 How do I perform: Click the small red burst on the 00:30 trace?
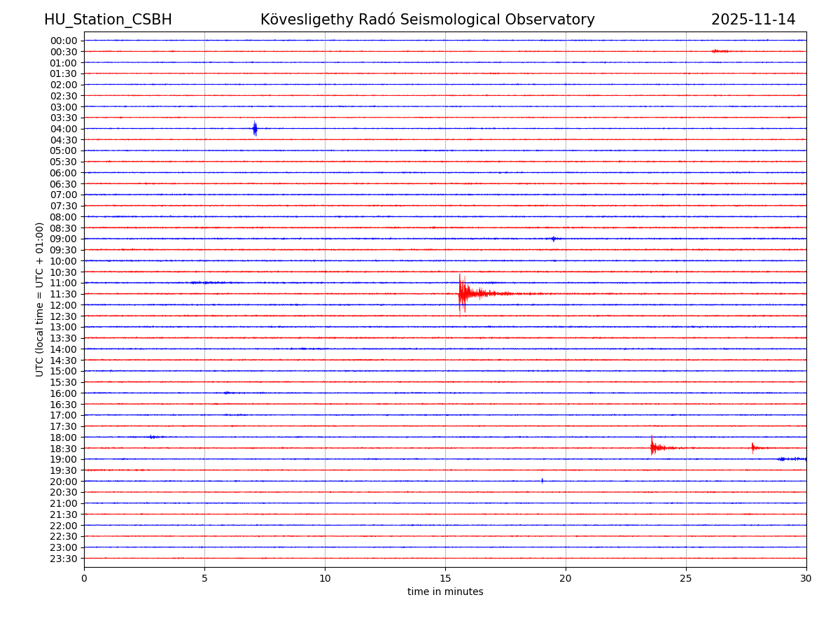(719, 51)
